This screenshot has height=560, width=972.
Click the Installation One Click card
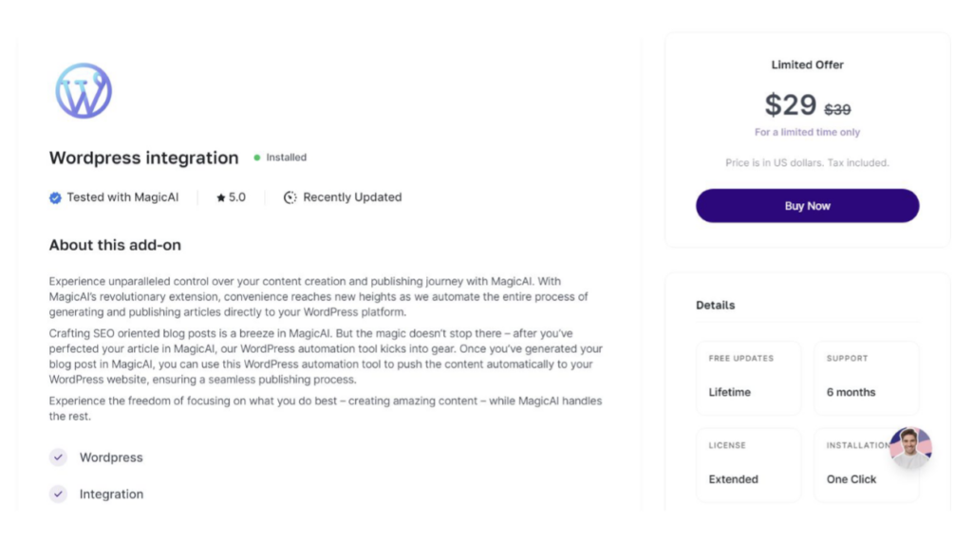point(866,464)
